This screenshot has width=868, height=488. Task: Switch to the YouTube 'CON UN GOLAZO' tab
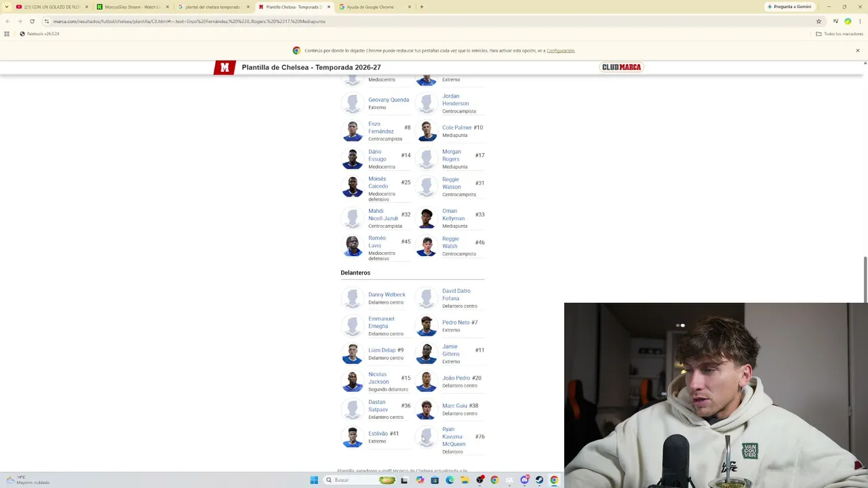click(52, 7)
